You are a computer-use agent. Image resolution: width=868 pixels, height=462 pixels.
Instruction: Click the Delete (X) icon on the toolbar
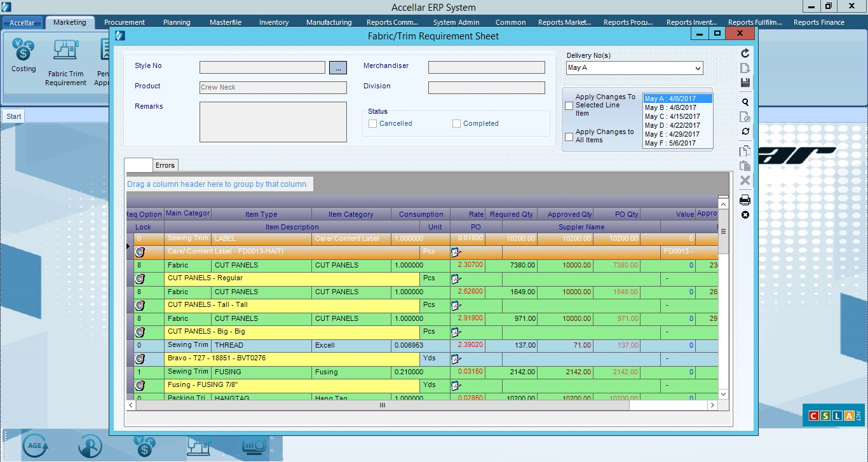point(744,180)
